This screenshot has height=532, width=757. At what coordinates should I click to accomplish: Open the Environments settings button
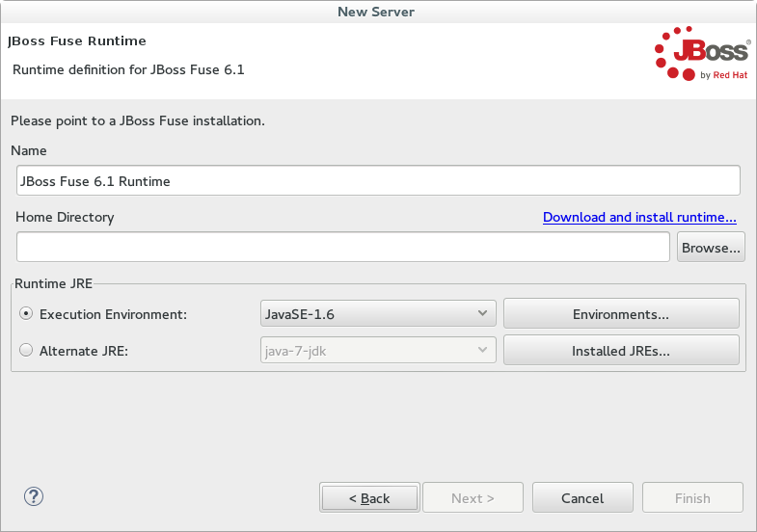point(621,314)
